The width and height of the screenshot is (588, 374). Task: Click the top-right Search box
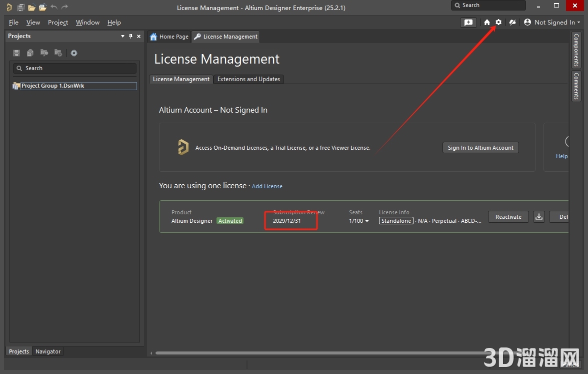coord(488,5)
